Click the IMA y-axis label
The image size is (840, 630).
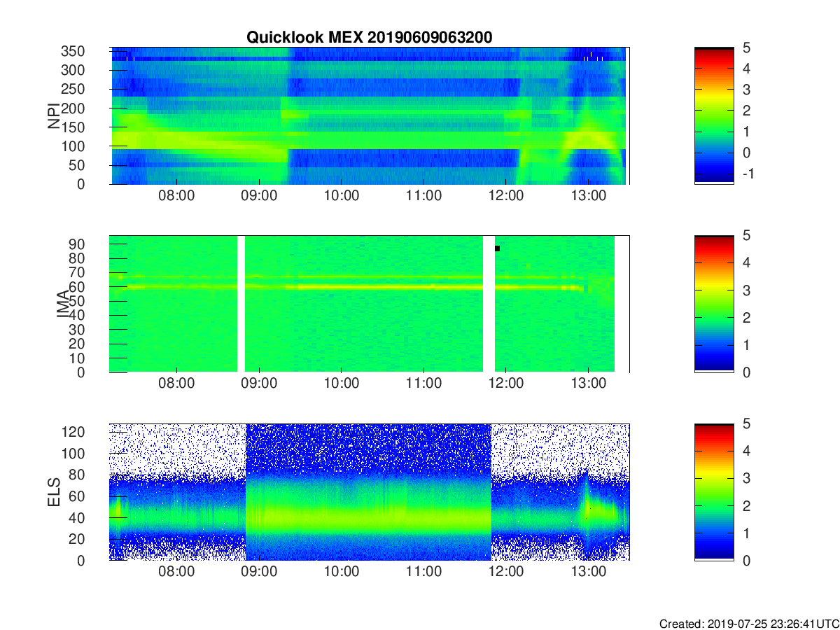[62, 304]
